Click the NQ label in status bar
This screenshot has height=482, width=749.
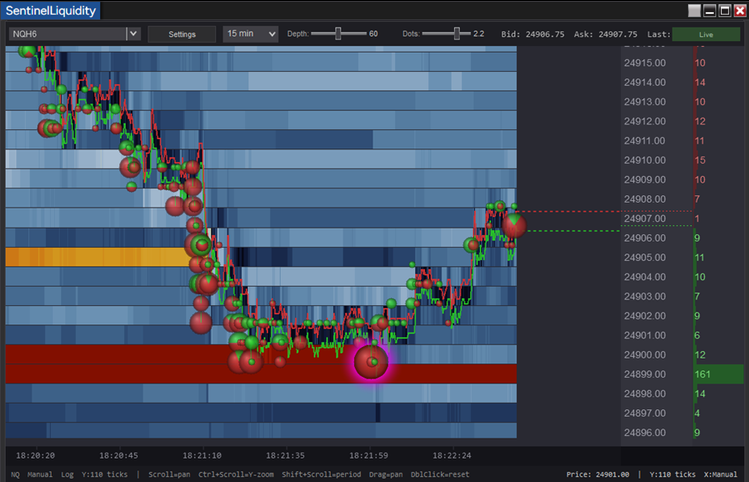coord(15,474)
